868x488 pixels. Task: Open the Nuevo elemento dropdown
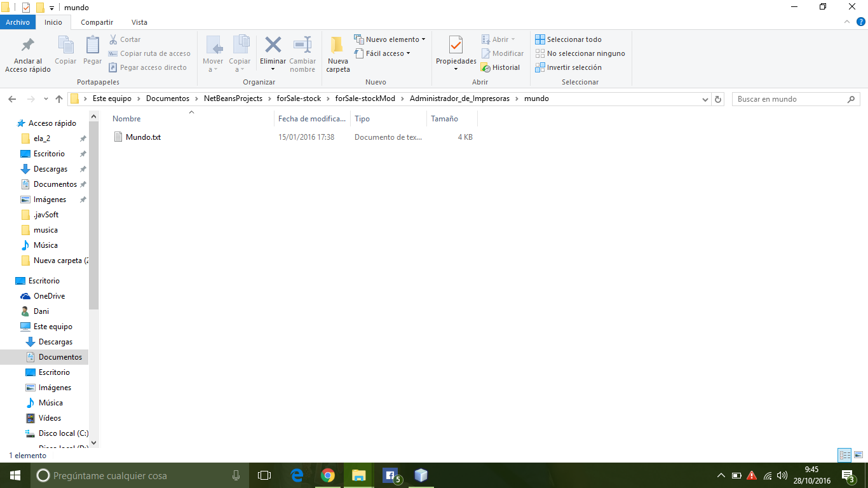click(390, 39)
